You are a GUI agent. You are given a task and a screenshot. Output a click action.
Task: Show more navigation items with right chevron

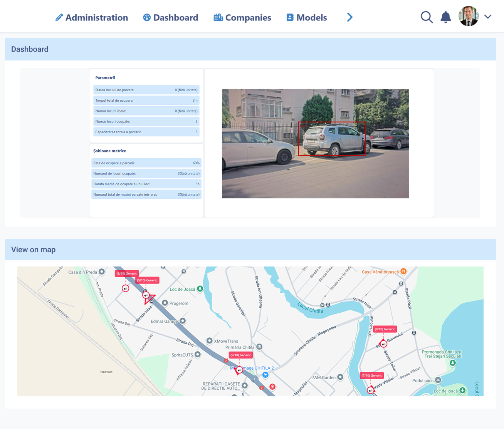pos(349,17)
